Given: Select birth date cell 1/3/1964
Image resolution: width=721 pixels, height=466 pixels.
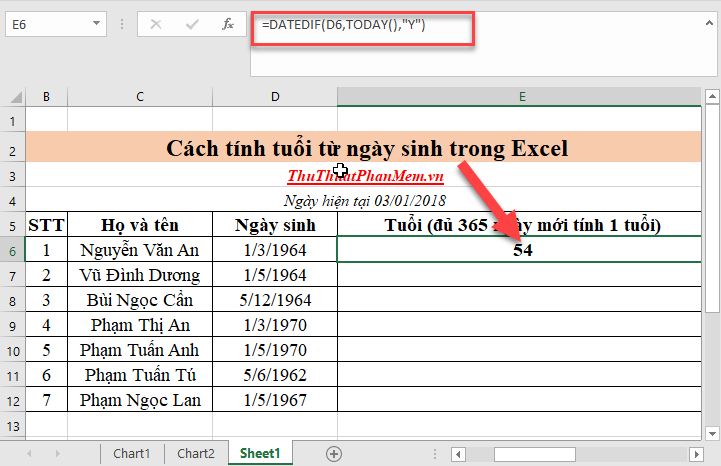Looking at the screenshot, I should point(275,250).
